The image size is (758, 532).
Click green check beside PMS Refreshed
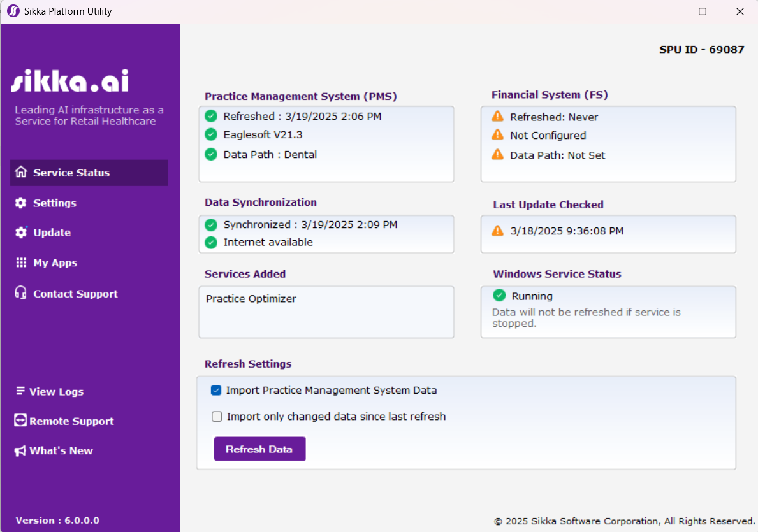click(211, 116)
